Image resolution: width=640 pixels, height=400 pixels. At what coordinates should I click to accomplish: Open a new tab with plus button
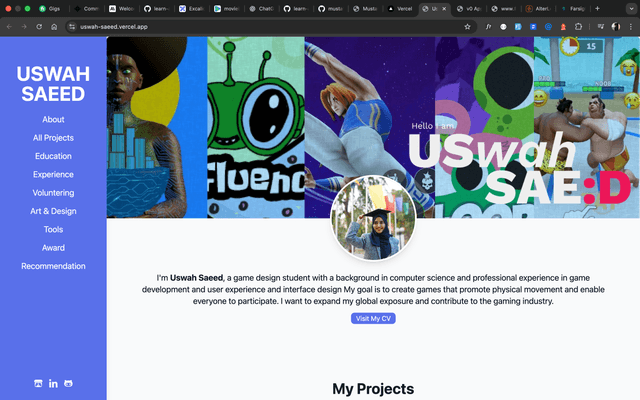[x=597, y=8]
